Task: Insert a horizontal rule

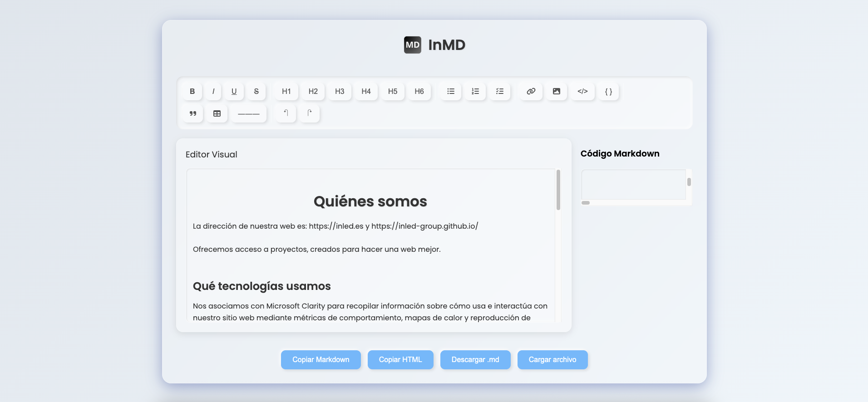Action: [248, 113]
